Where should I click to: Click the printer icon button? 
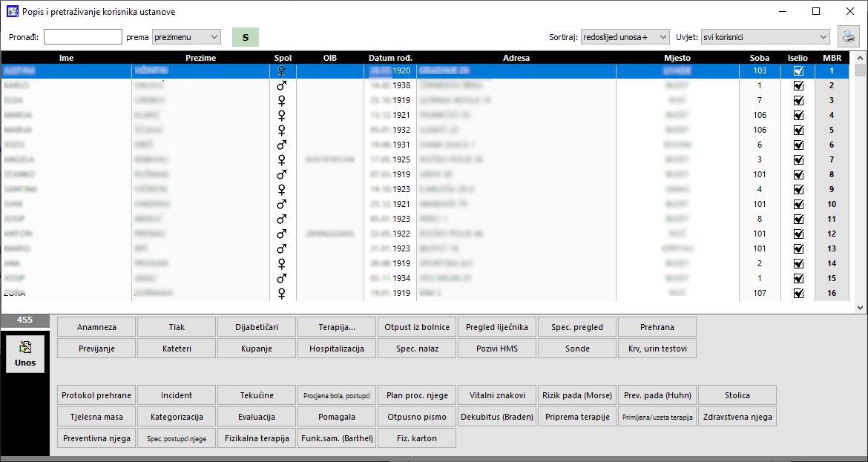(848, 36)
